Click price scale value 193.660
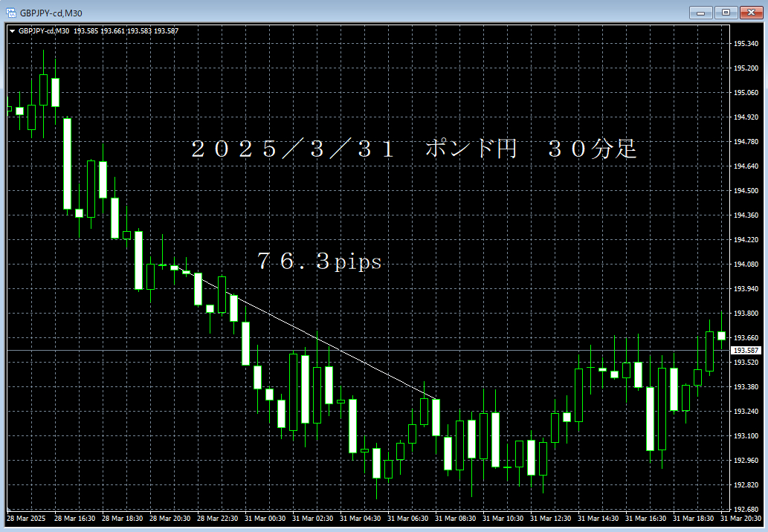Viewport: 768px width, 532px height. point(746,337)
